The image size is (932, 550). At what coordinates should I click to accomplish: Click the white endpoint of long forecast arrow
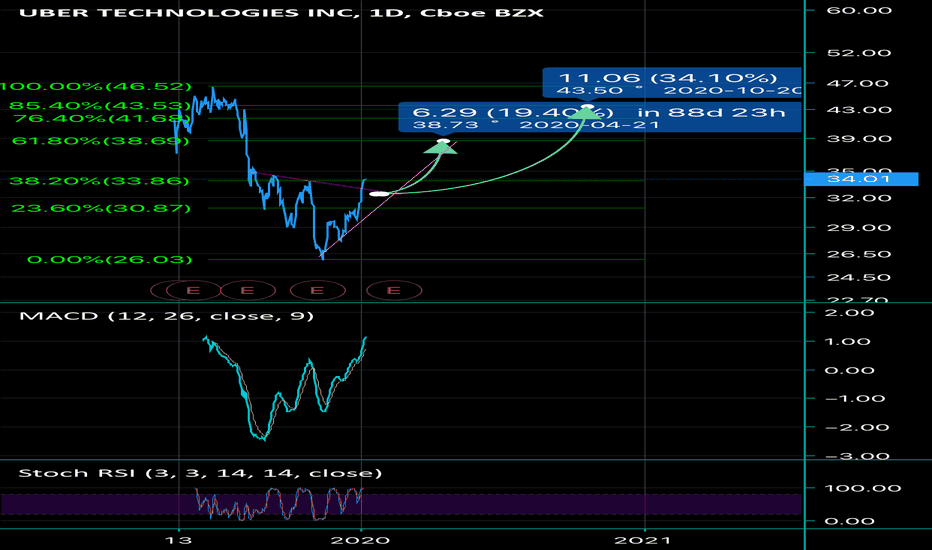[588, 107]
